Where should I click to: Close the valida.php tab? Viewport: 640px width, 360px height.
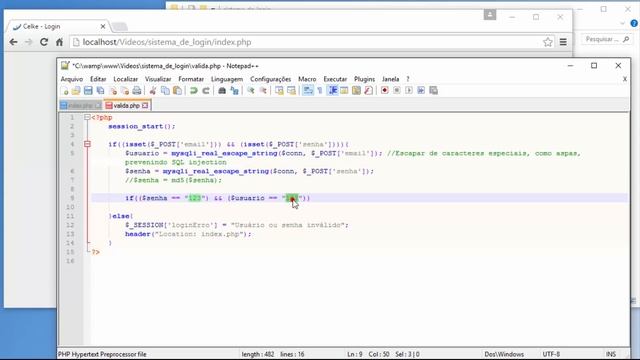click(145, 106)
